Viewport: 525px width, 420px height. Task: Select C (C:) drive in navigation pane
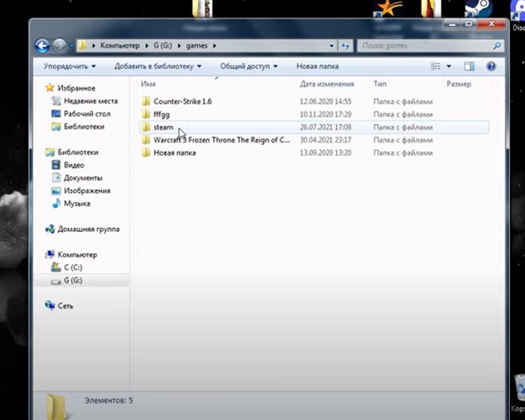(x=73, y=267)
